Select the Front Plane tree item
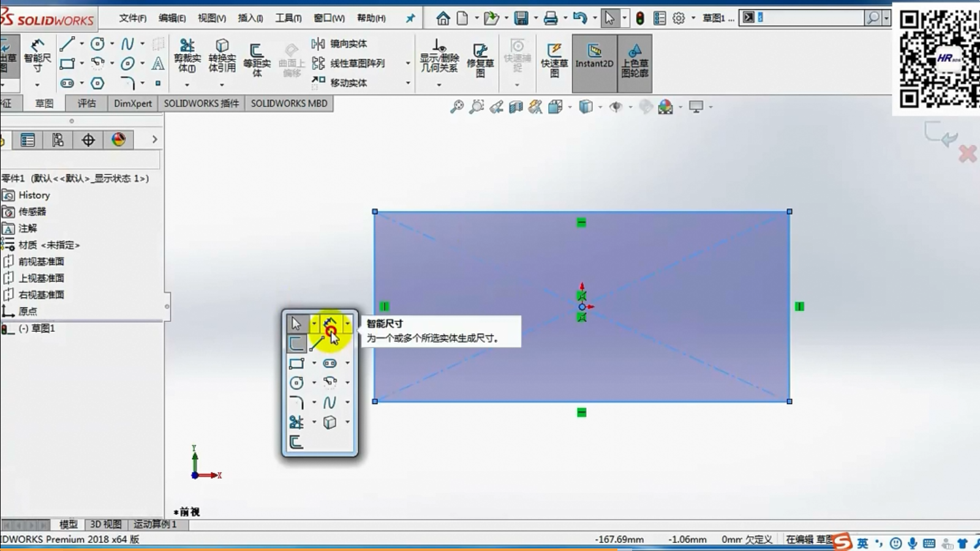 pyautogui.click(x=40, y=261)
